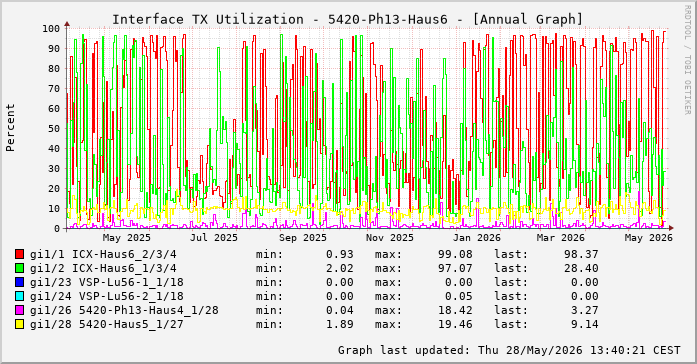This screenshot has height=364, width=697.
Task: Click the green gi1/2 legend swatch
Action: coord(19,268)
